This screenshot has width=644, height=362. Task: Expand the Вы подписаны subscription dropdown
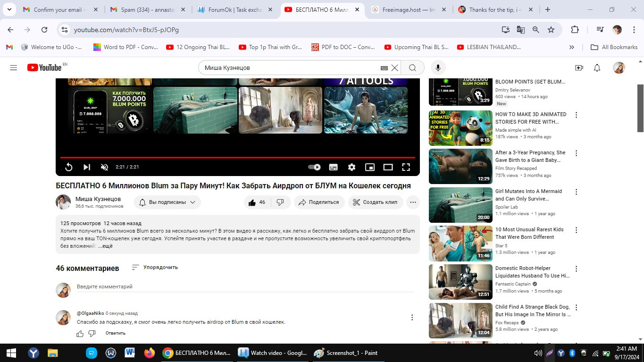point(167,202)
